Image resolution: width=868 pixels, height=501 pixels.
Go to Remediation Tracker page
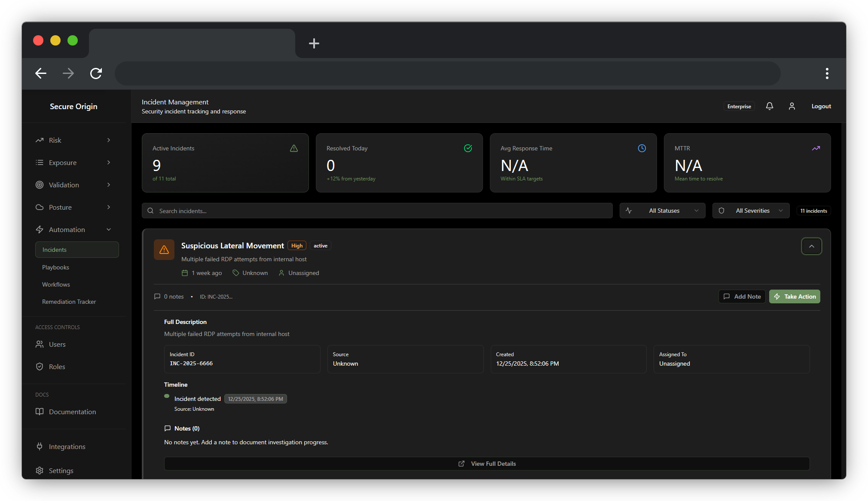coord(69,302)
